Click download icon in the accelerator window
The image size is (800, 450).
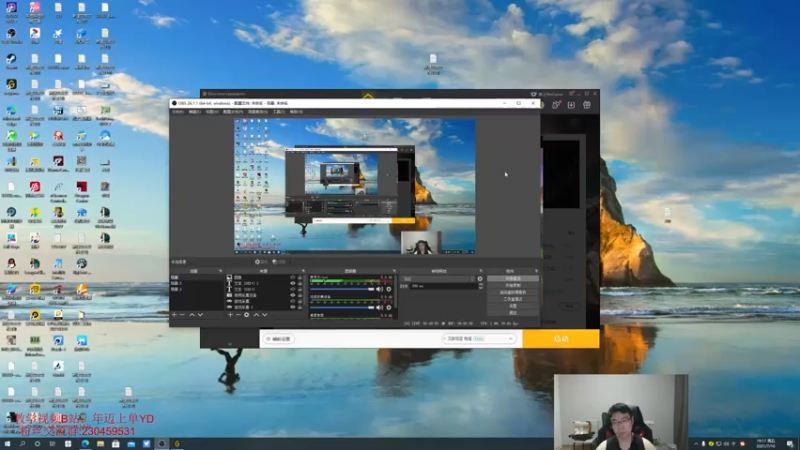tap(571, 105)
